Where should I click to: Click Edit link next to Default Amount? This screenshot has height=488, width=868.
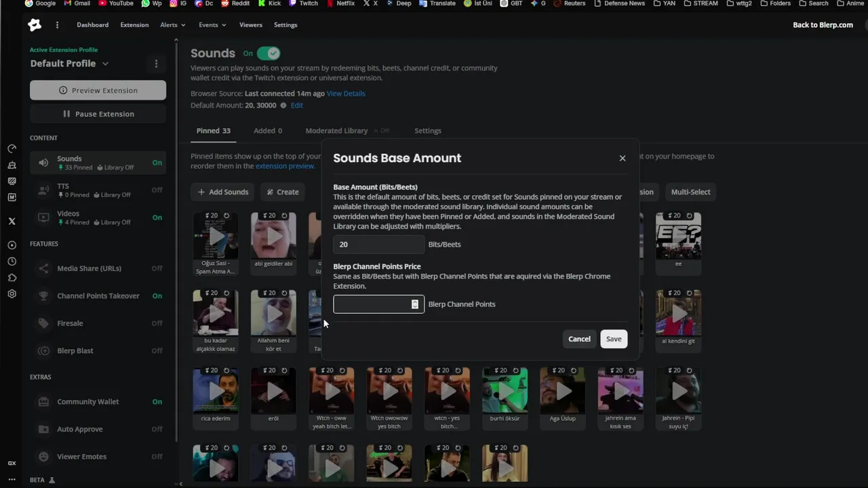pyautogui.click(x=297, y=106)
